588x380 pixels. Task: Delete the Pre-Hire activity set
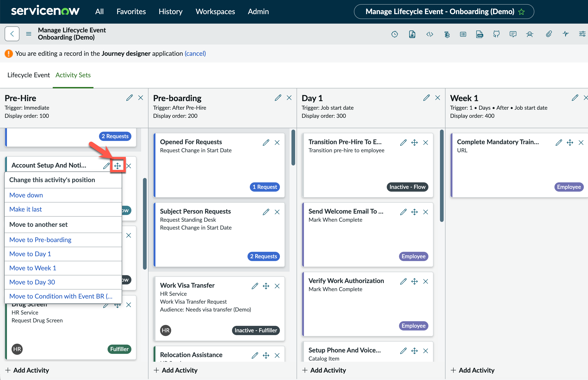[x=141, y=98]
